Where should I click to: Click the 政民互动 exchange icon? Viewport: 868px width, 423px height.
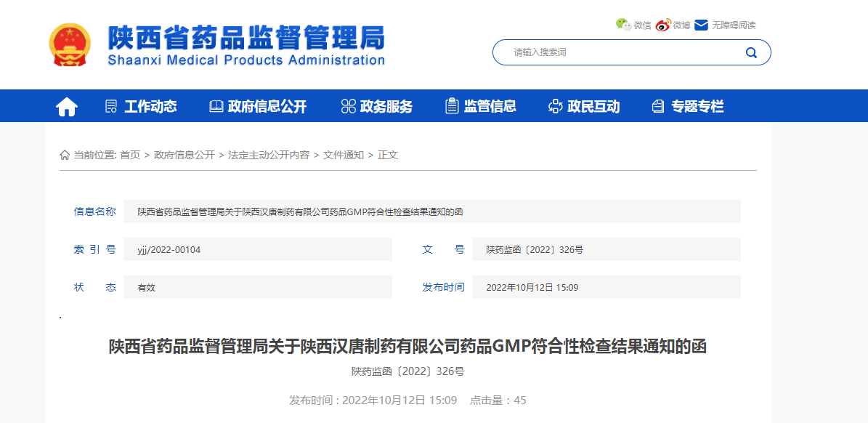(555, 106)
